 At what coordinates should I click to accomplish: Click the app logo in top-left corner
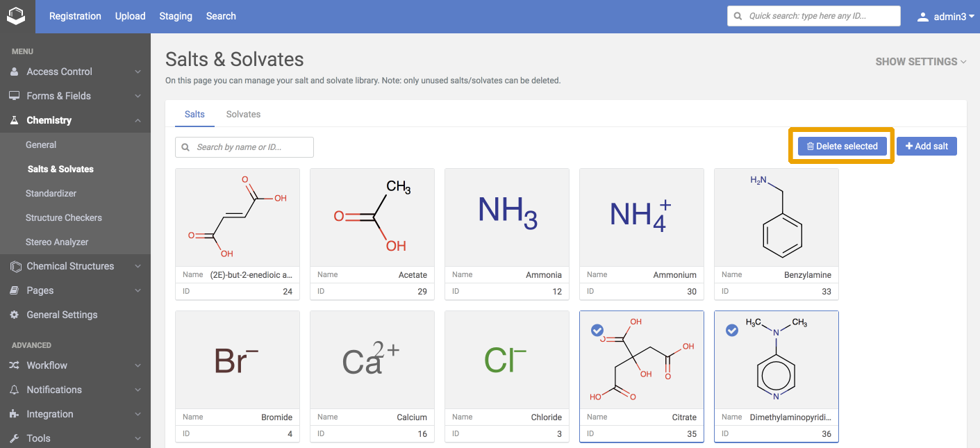coord(16,16)
